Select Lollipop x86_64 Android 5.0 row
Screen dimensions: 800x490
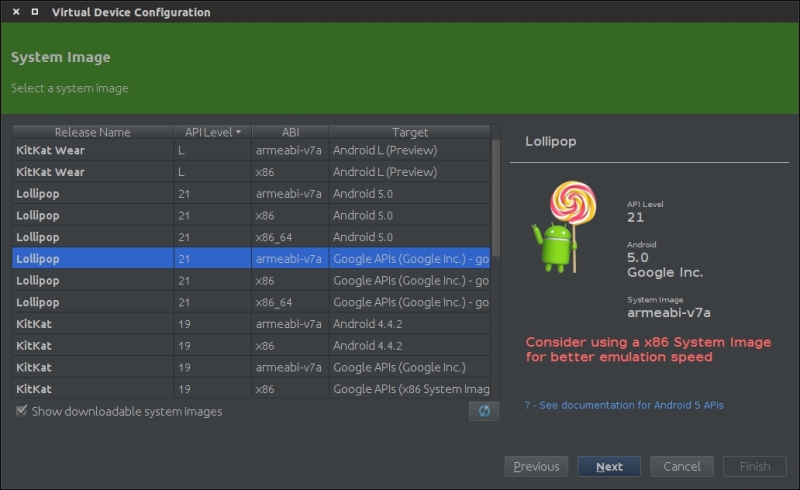[251, 237]
